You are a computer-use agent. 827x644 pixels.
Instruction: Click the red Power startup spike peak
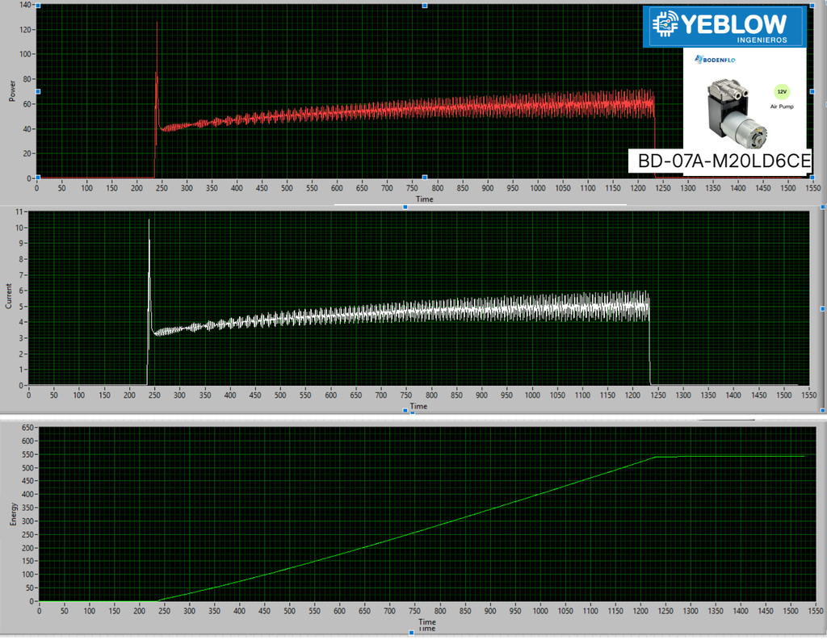[157, 23]
